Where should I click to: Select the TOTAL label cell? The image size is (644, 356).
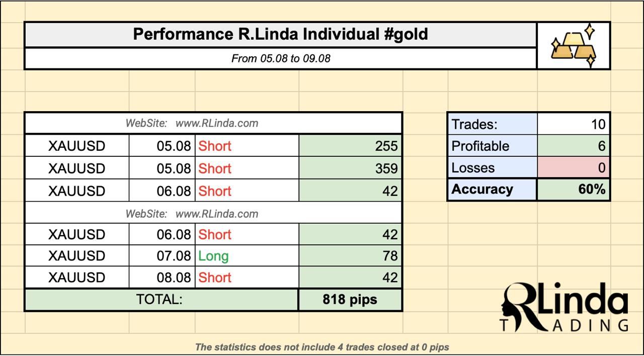pos(161,300)
